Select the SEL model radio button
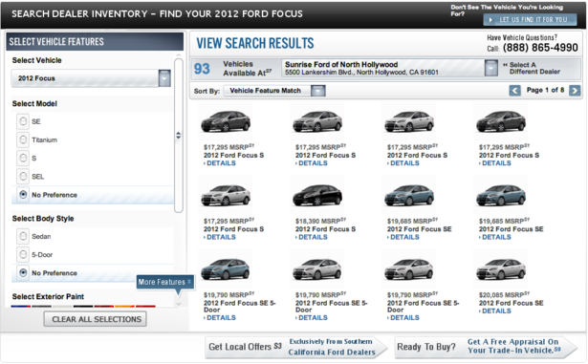This screenshot has width=588, height=364. pos(23,176)
